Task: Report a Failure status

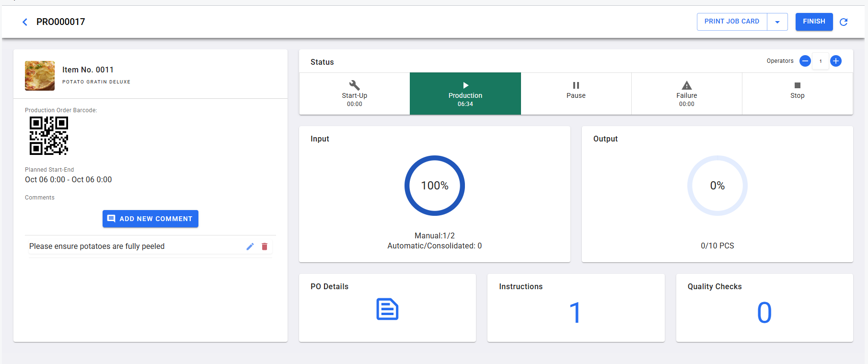Action: pos(687,94)
